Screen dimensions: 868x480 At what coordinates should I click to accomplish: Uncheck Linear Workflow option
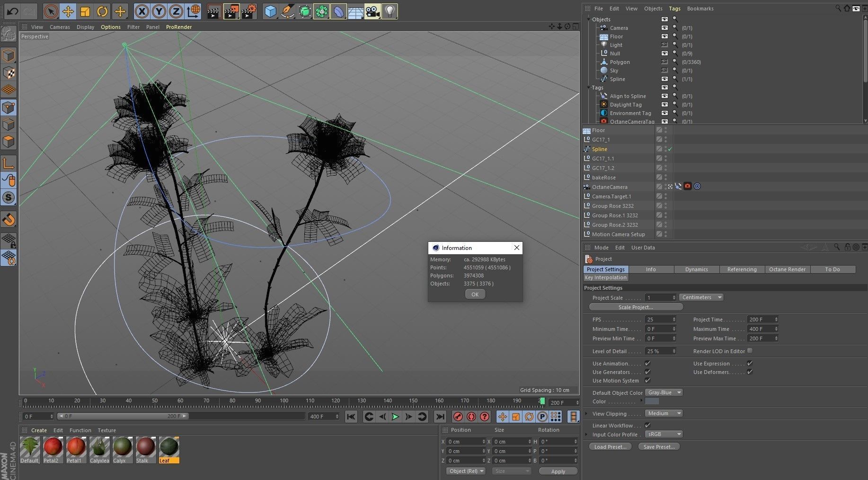point(647,425)
